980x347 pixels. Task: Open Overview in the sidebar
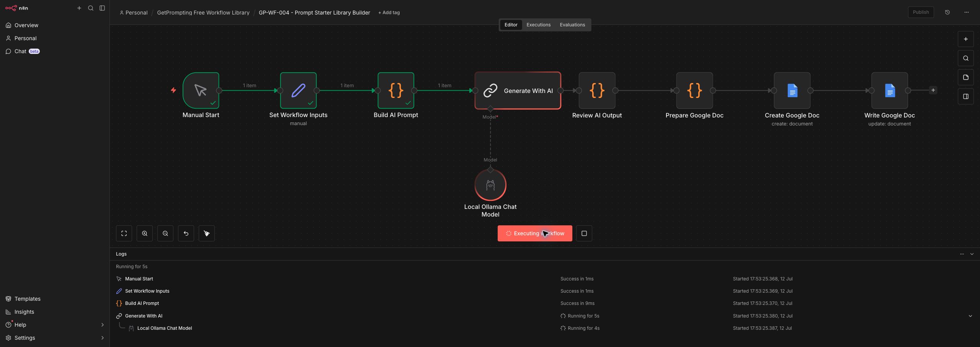(55, 25)
